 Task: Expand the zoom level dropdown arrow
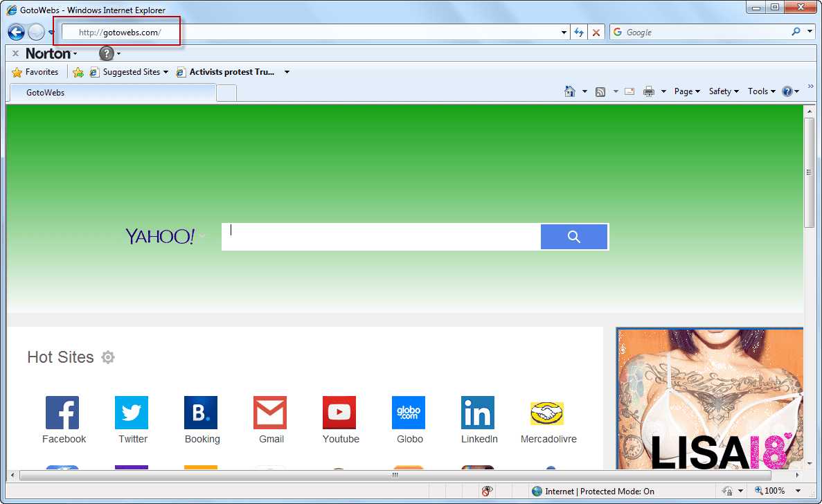click(798, 491)
